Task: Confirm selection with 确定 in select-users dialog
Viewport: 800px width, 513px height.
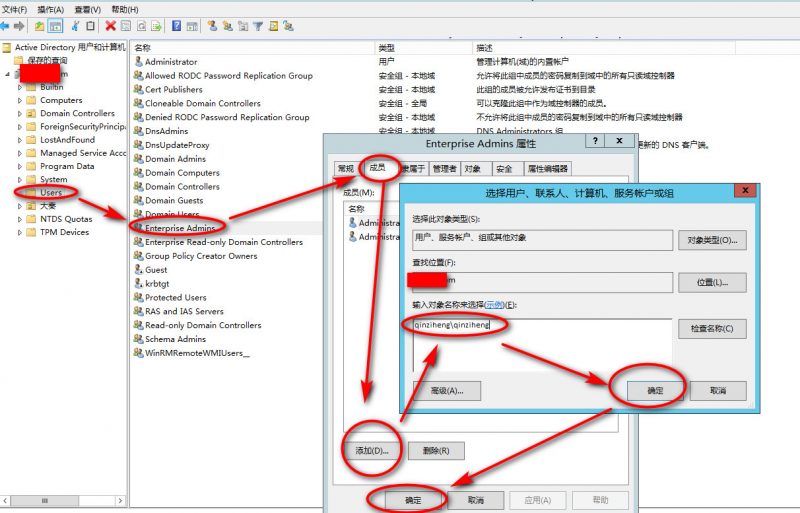Action: coord(655,391)
